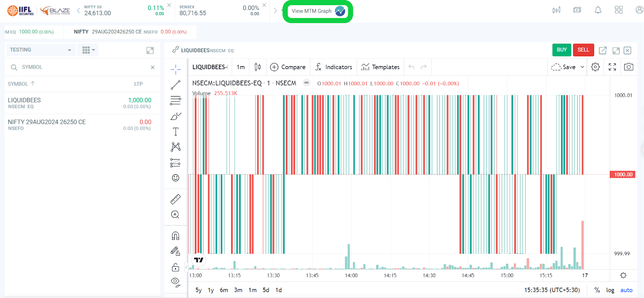The height and width of the screenshot is (298, 644).
Task: Expand the watchlist panel
Action: (150, 50)
